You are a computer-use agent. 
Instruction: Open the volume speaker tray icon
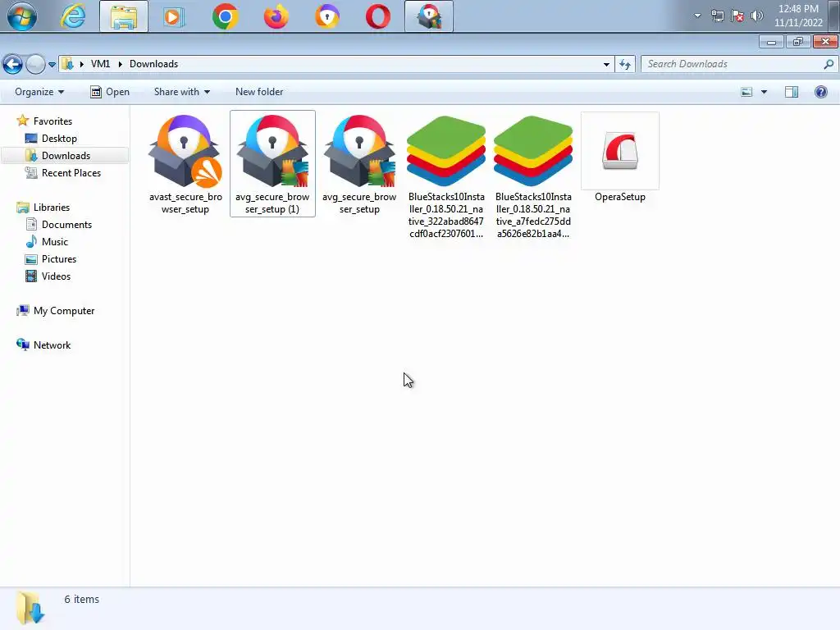(x=757, y=16)
